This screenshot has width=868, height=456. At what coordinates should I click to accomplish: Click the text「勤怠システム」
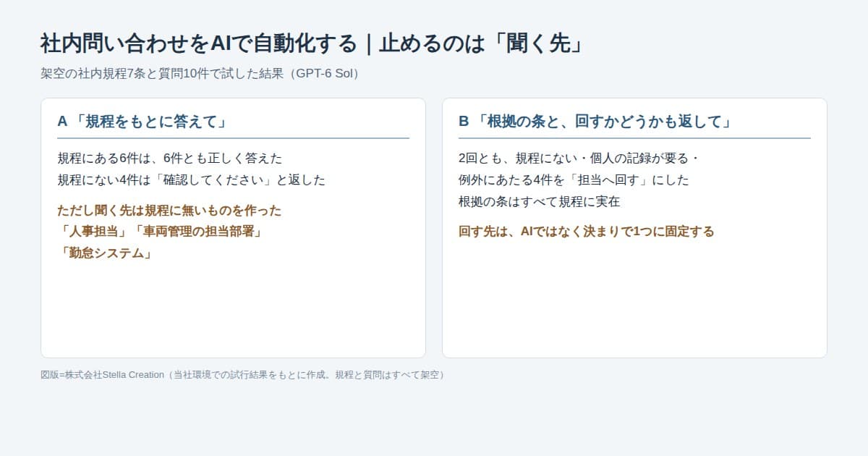[x=106, y=253]
